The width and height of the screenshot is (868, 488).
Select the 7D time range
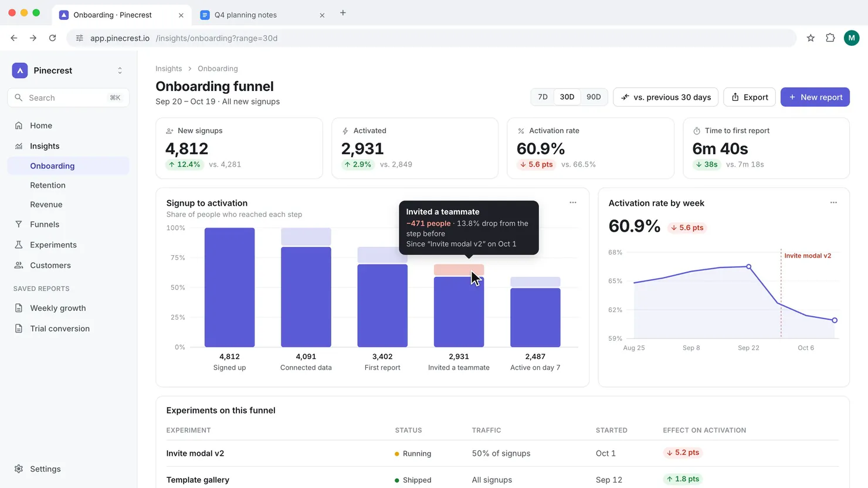[543, 97]
